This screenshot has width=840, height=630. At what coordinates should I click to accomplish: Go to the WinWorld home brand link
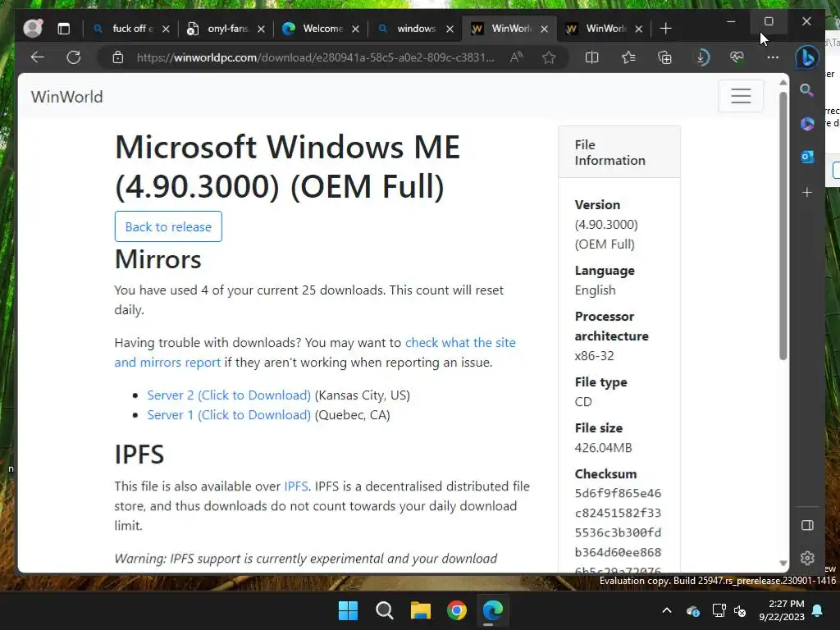[x=67, y=97]
